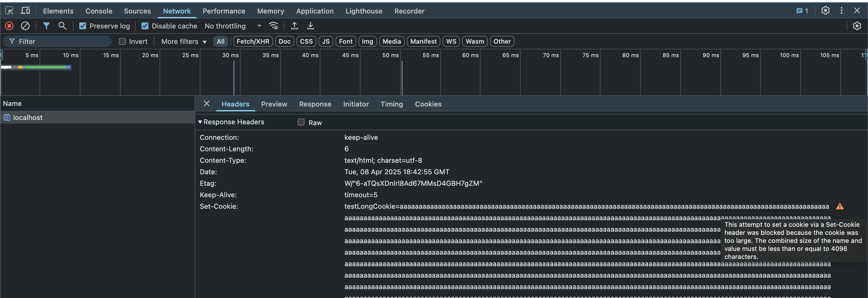Open the Performance tab
Screen dimensions: 868x298
pyautogui.click(x=224, y=11)
